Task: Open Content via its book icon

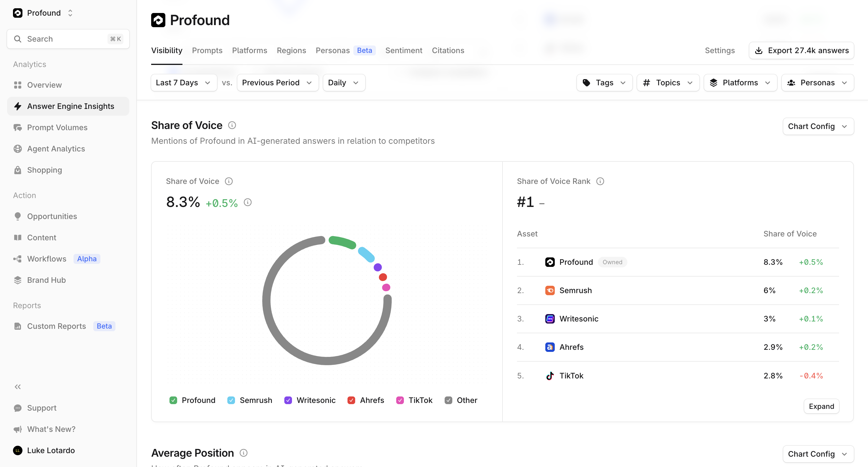Action: pos(17,238)
